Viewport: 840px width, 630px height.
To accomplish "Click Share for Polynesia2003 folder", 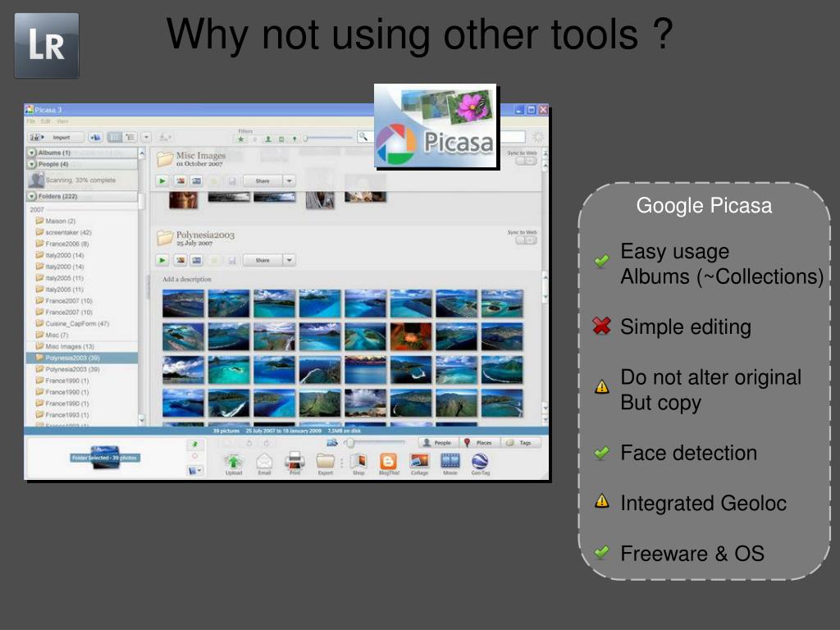I will 262,260.
